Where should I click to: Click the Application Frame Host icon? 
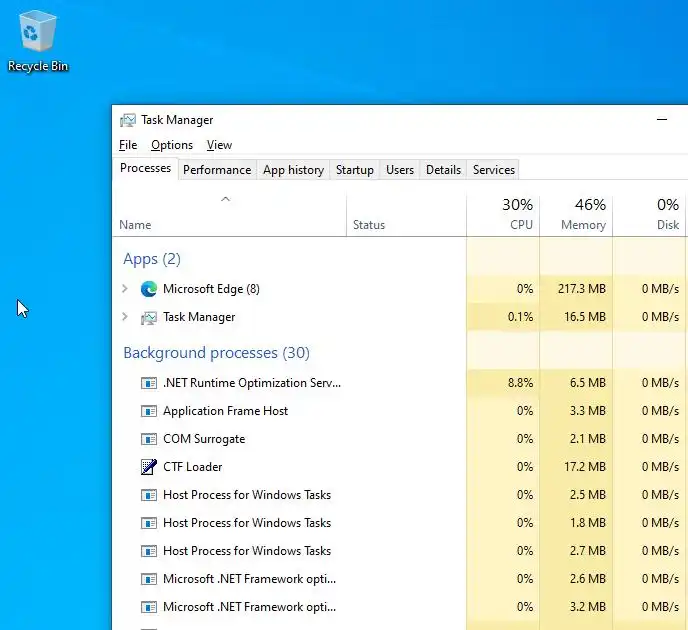point(149,411)
